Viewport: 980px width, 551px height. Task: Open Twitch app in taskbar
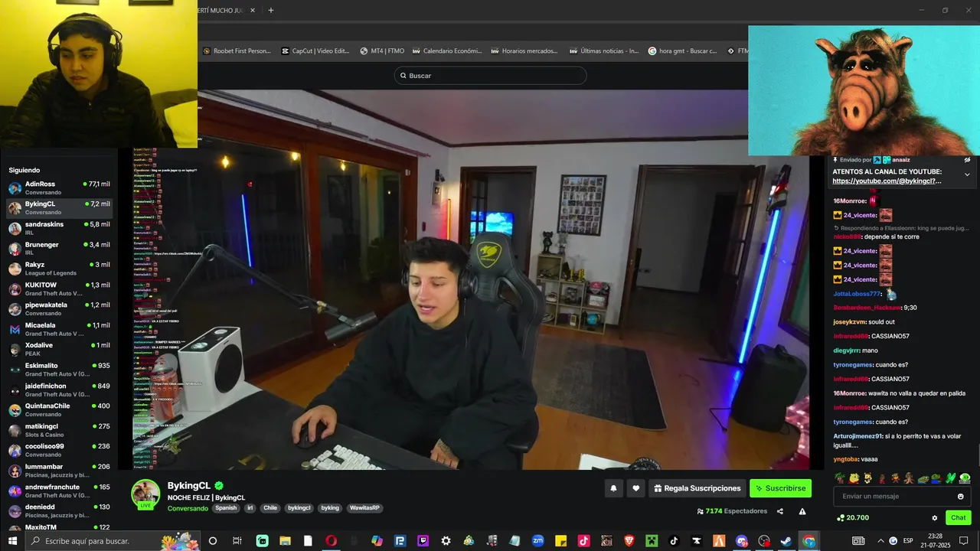click(x=423, y=540)
